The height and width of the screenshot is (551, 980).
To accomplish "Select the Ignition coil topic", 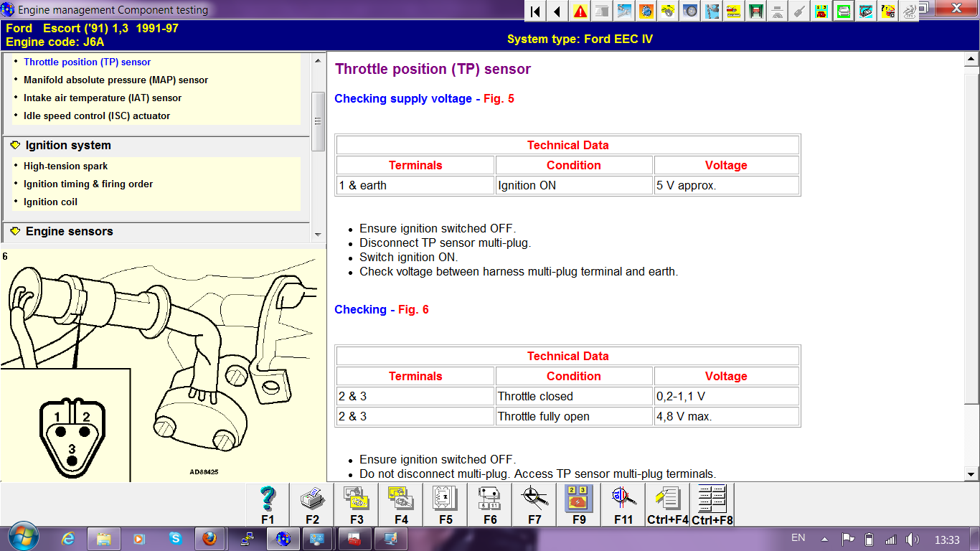I will [50, 202].
